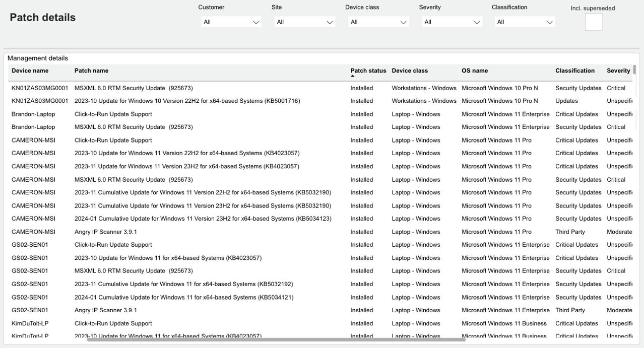Screen dimensions: 644x348
Task: Sort by Classification column header
Action: click(575, 71)
